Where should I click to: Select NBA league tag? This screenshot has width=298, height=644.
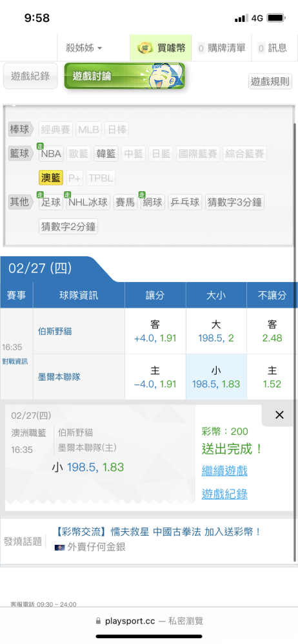(51, 154)
